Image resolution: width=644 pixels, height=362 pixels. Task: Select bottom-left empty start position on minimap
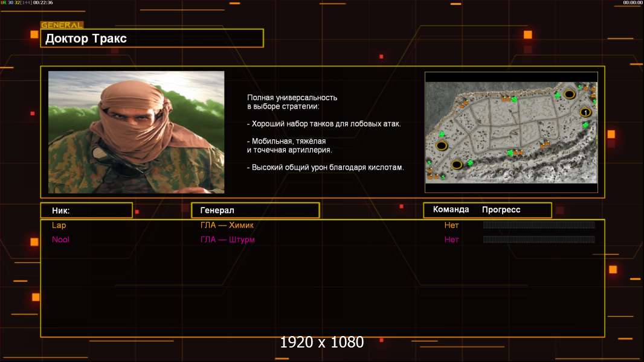[457, 165]
